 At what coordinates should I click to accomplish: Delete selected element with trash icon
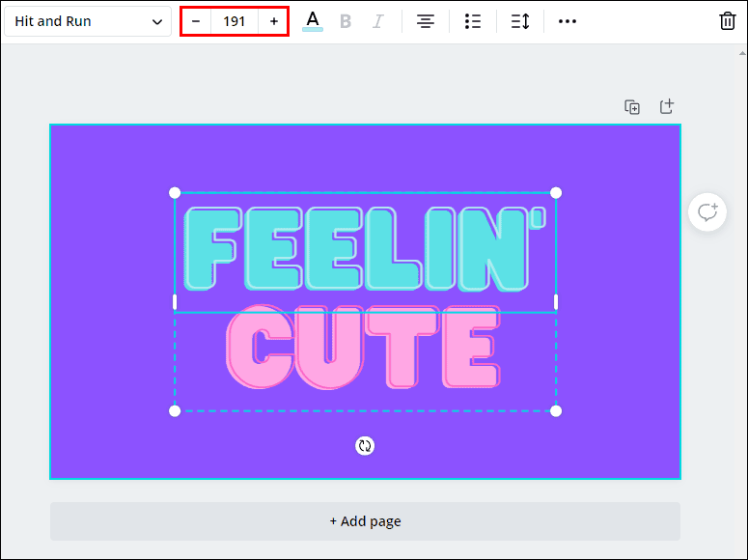point(727,21)
